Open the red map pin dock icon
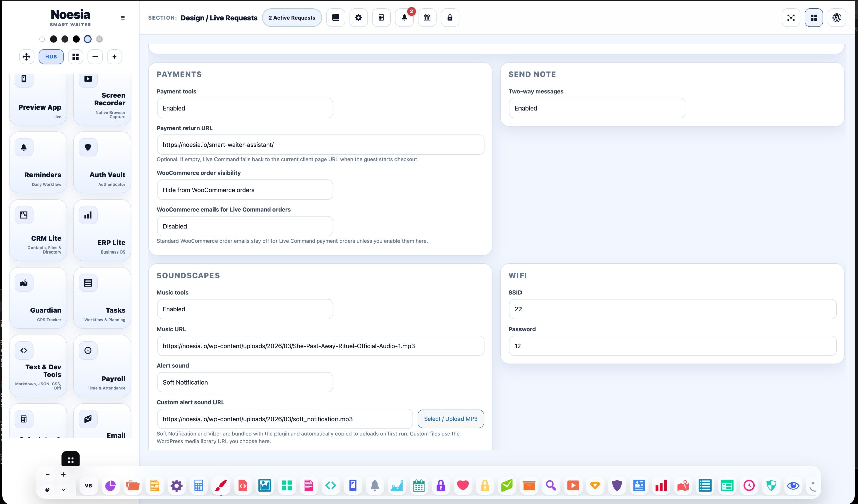This screenshot has width=858, height=504. [683, 486]
